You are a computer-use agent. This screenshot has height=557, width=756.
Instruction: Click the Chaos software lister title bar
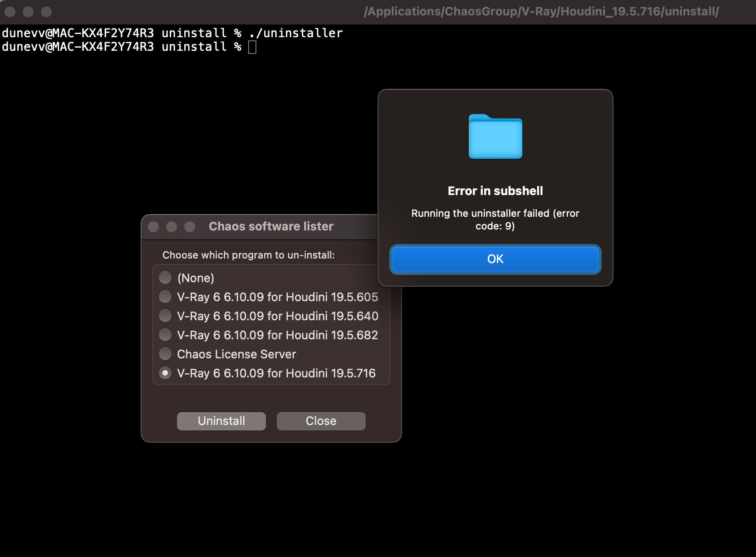pyautogui.click(x=271, y=226)
